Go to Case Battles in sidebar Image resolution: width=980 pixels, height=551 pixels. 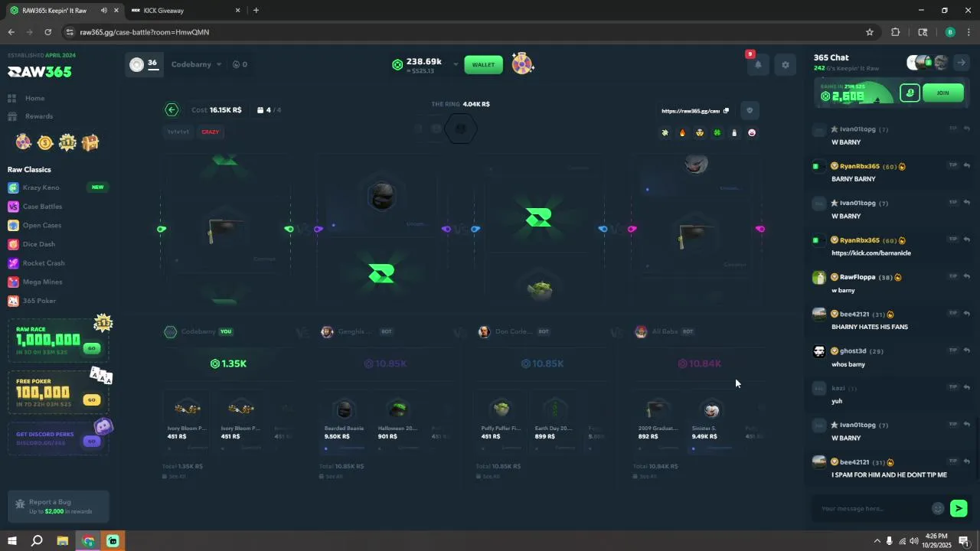click(x=42, y=207)
